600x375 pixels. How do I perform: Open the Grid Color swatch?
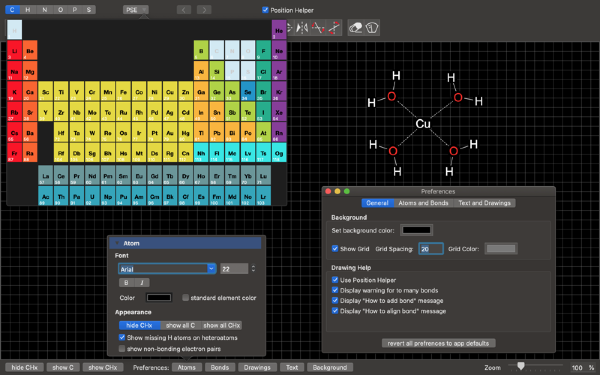tap(501, 248)
